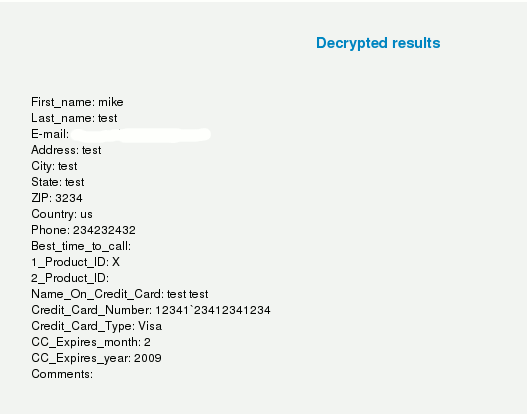Image resolution: width=527 pixels, height=414 pixels.
Task: Click the Name_On_Credit_Card: test test line
Action: click(120, 294)
